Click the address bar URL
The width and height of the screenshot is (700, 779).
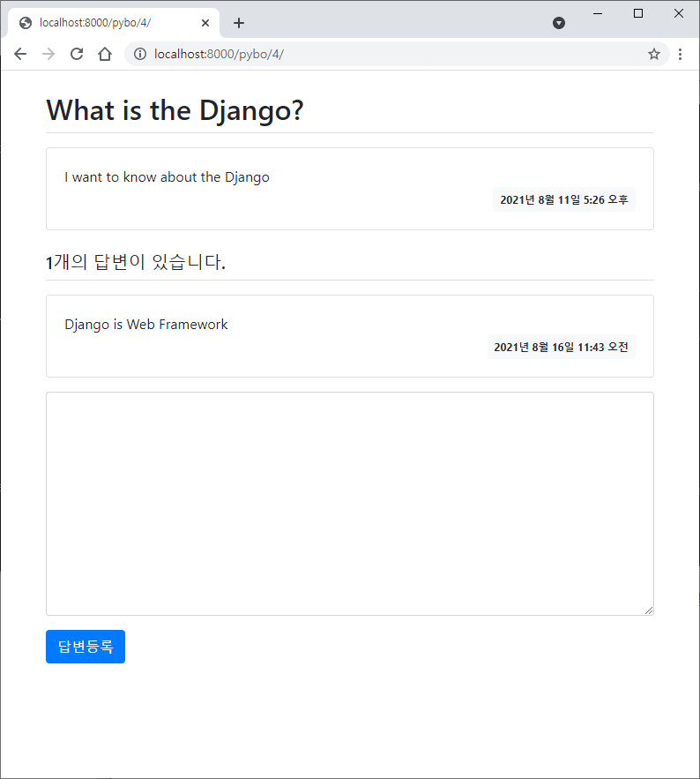pos(219,54)
